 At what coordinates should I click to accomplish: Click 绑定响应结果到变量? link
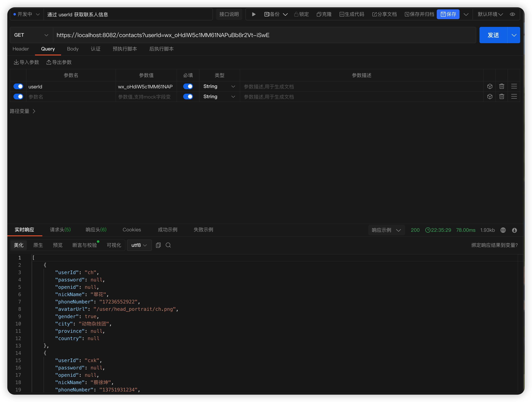(x=494, y=245)
